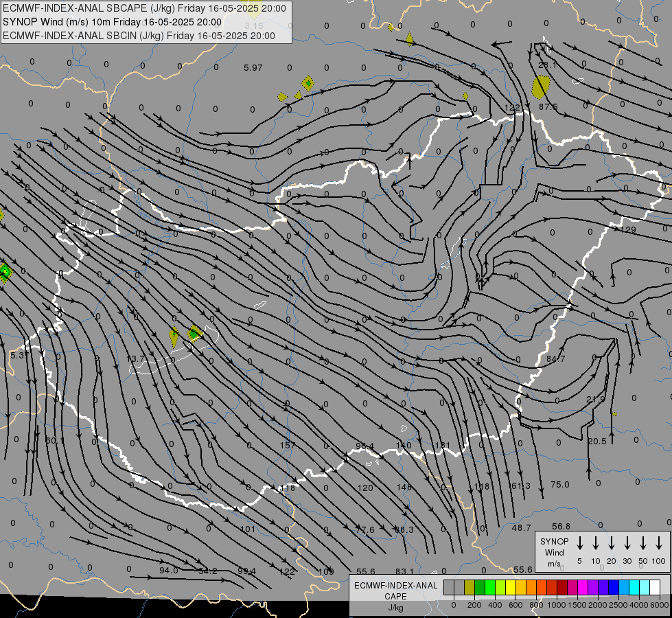Select the bright magenta swatch in the CAPE legend

[x=583, y=588]
